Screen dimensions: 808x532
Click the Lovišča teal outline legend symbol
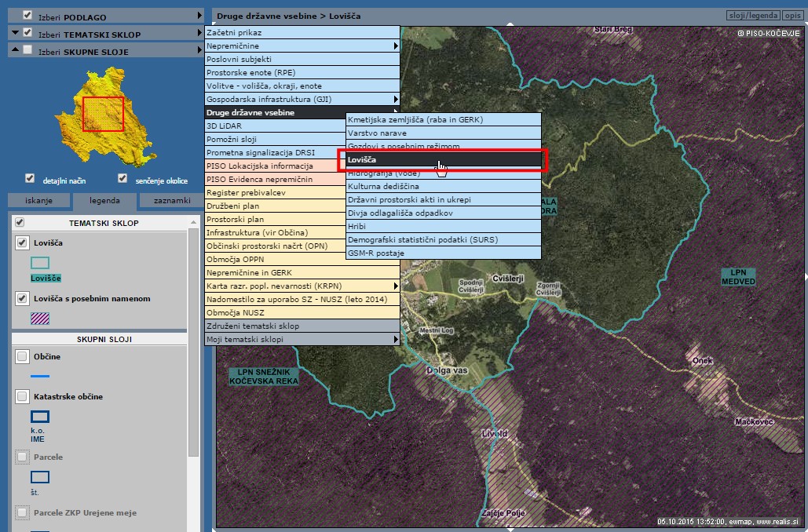(x=40, y=263)
